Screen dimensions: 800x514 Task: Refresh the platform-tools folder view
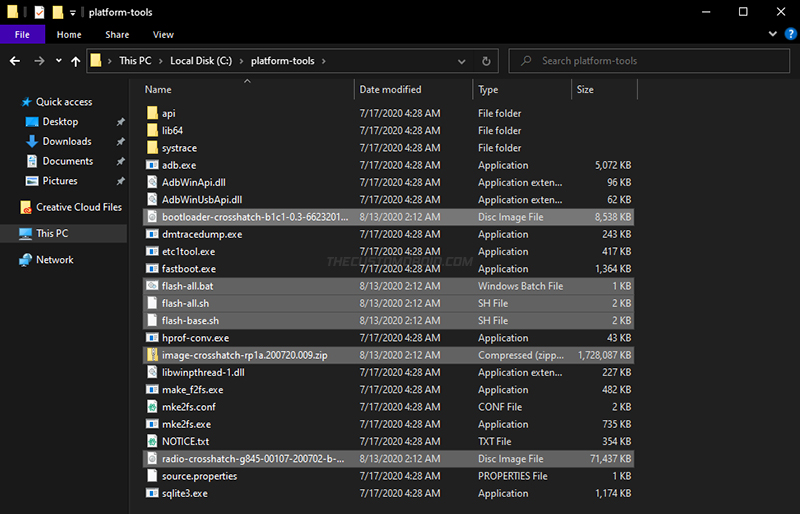tap(486, 61)
